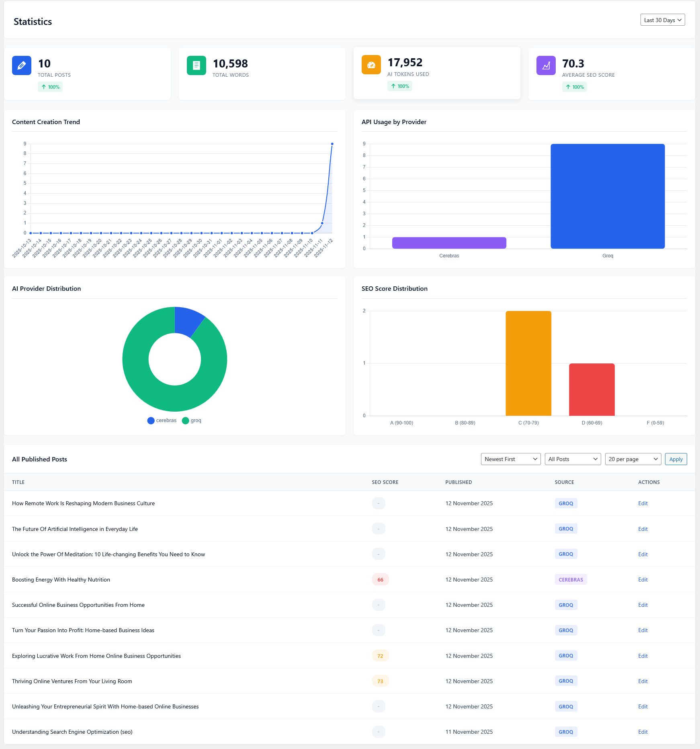Viewport: 700px width, 749px height.
Task: Open the 20 per page dropdown
Action: [633, 459]
